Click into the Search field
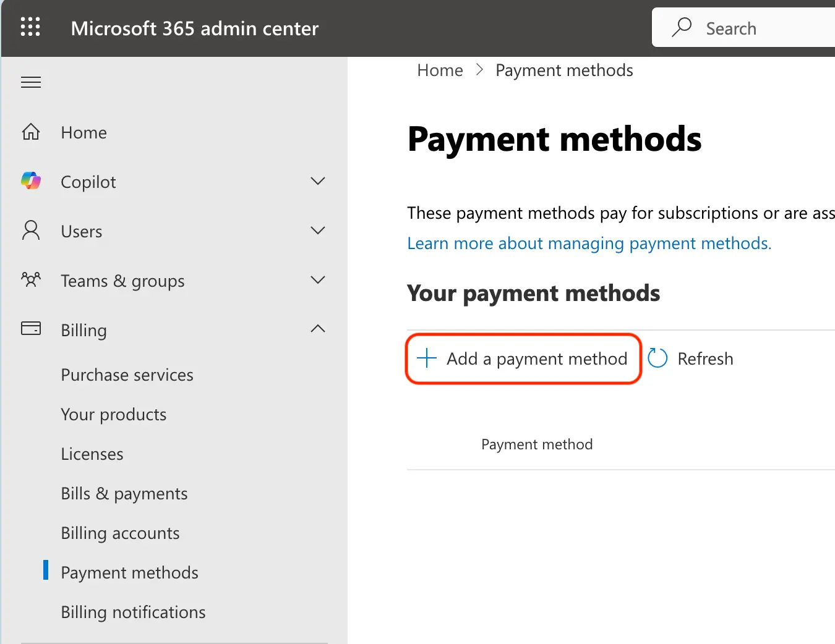Viewport: 835px width, 644px height. pyautogui.click(x=761, y=28)
